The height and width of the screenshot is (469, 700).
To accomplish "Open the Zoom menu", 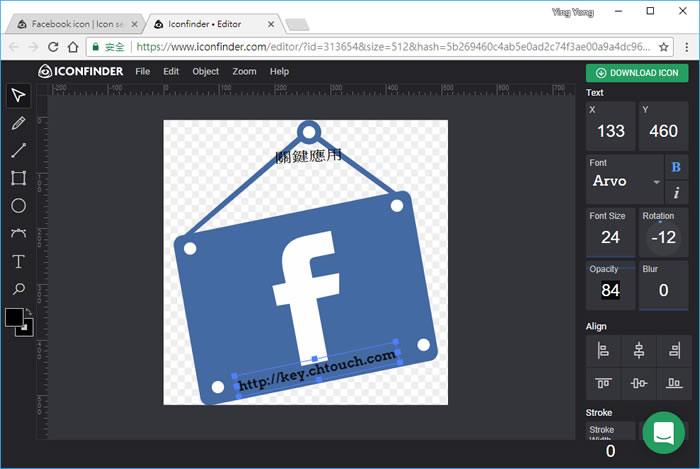I will [244, 71].
